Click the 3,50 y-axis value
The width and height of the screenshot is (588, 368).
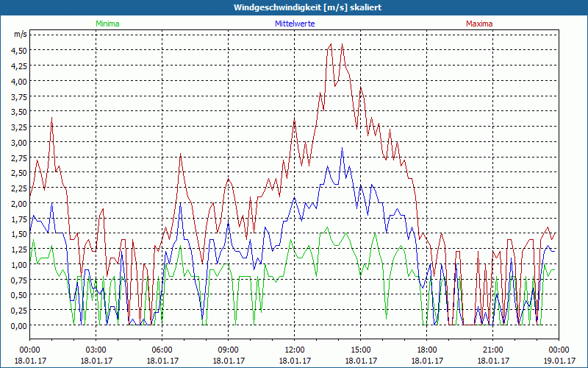21,112
